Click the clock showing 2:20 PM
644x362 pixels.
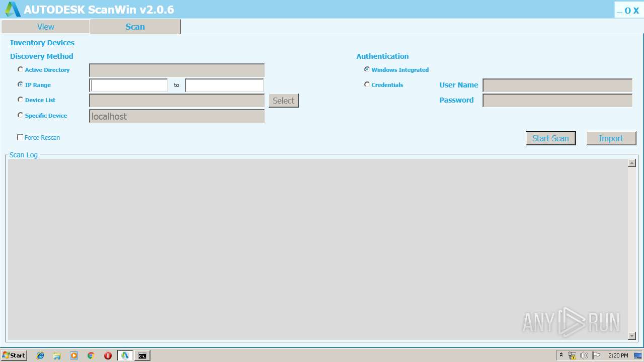coord(618,355)
